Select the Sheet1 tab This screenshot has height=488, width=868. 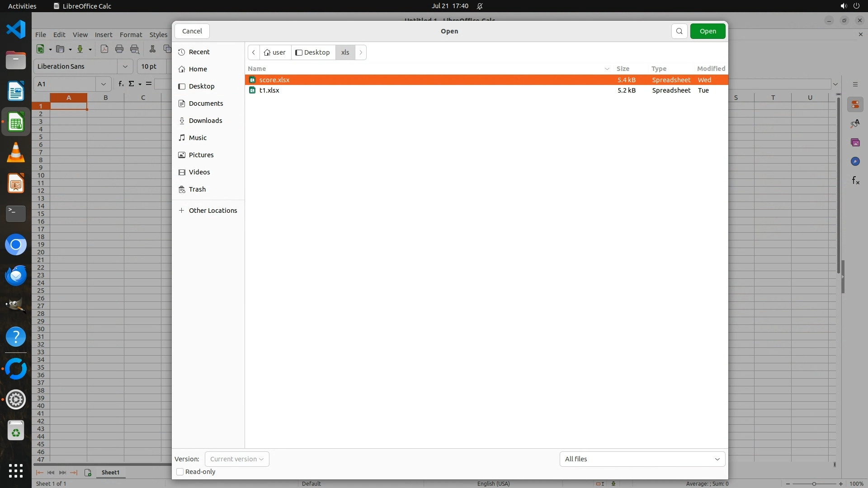pyautogui.click(x=110, y=472)
